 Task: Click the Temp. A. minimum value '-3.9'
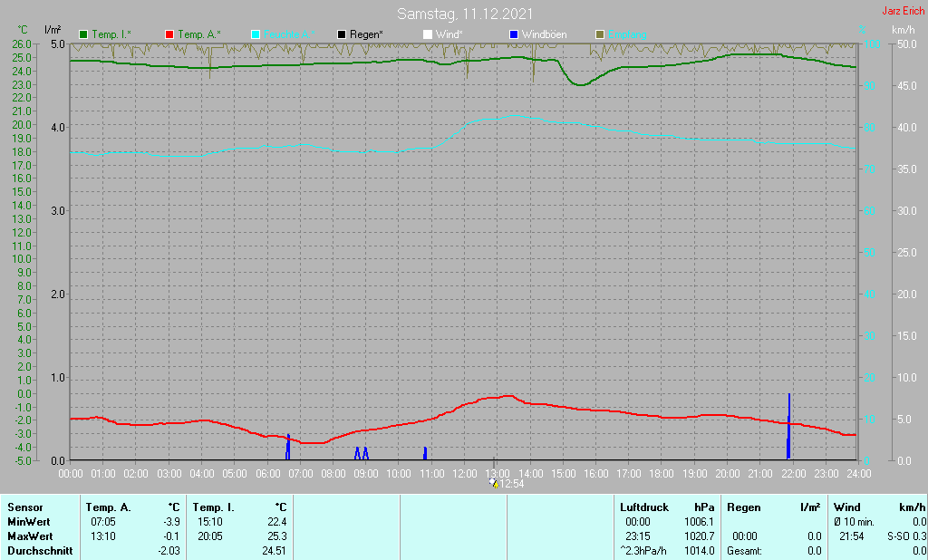[171, 522]
